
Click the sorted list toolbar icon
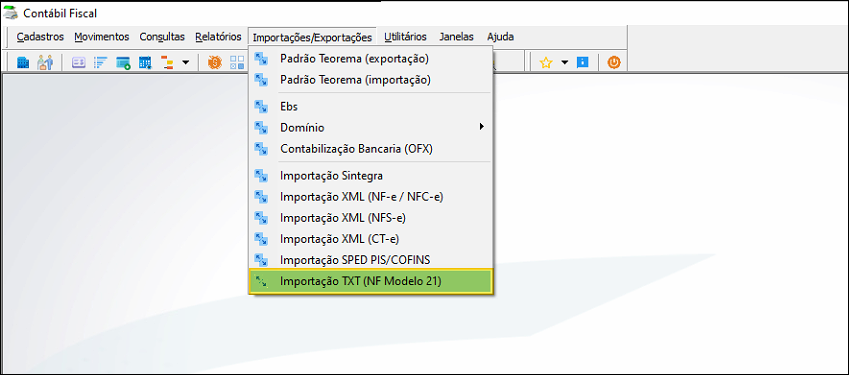101,63
